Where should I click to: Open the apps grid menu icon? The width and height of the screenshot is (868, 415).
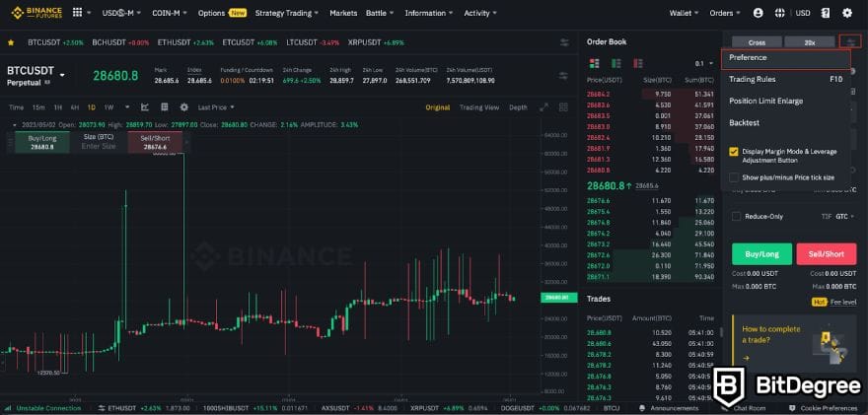point(77,12)
